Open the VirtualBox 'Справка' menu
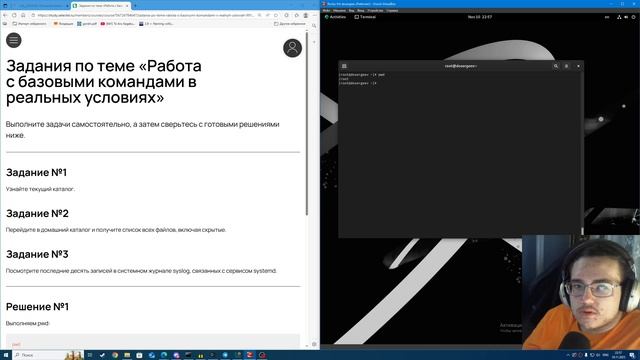The width and height of the screenshot is (640, 360). [392, 11]
